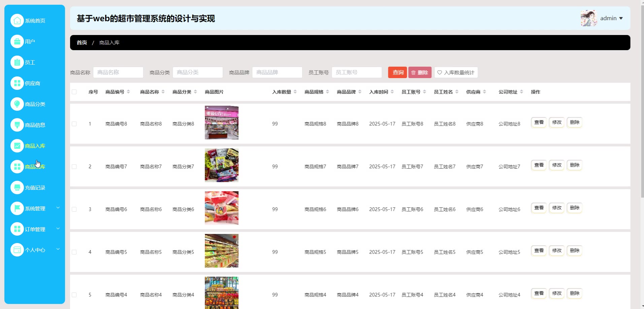The image size is (644, 309).
Task: Check the checkbox for row 1
Action: (x=74, y=124)
